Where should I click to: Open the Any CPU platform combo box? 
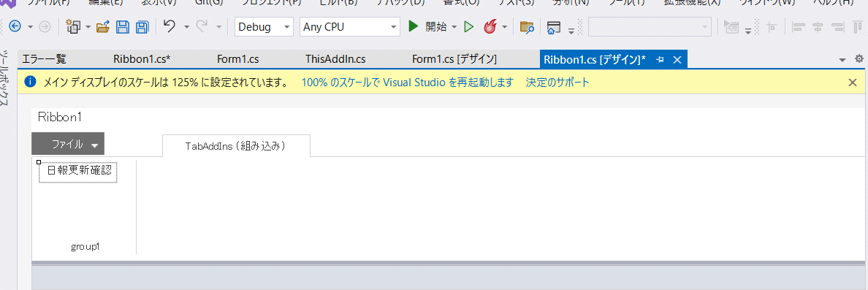click(x=350, y=26)
